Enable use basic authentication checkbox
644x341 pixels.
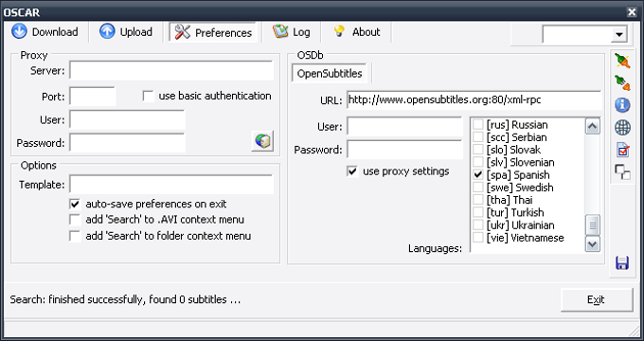pos(149,96)
